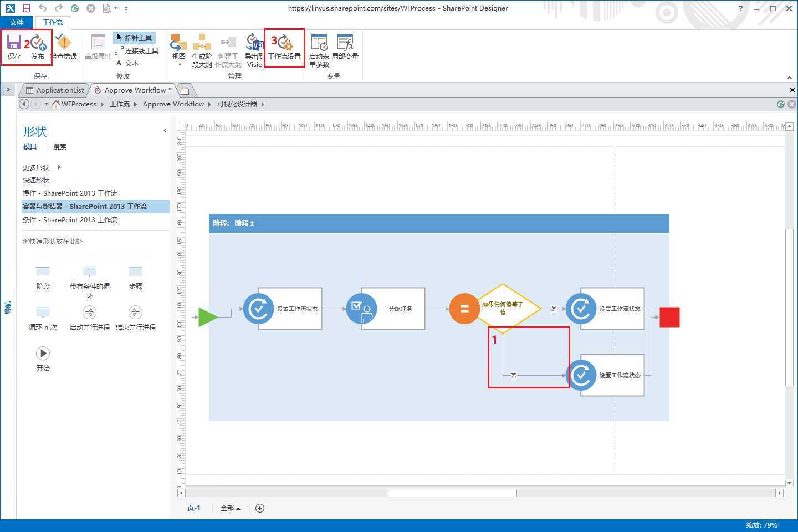This screenshot has height=532, width=798.
Task: Select 容器与终结器 - SharePoint 2013 工作流 stencil
Action: point(95,207)
